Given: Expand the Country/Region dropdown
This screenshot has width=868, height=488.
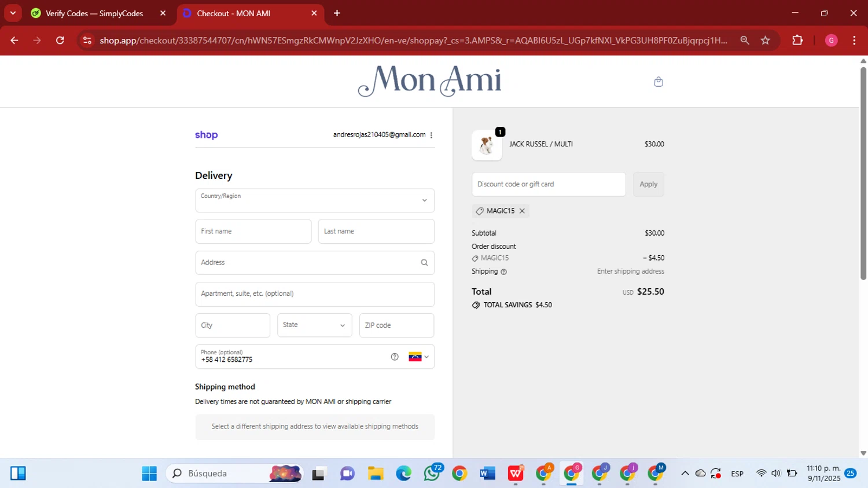Looking at the screenshot, I should point(315,201).
